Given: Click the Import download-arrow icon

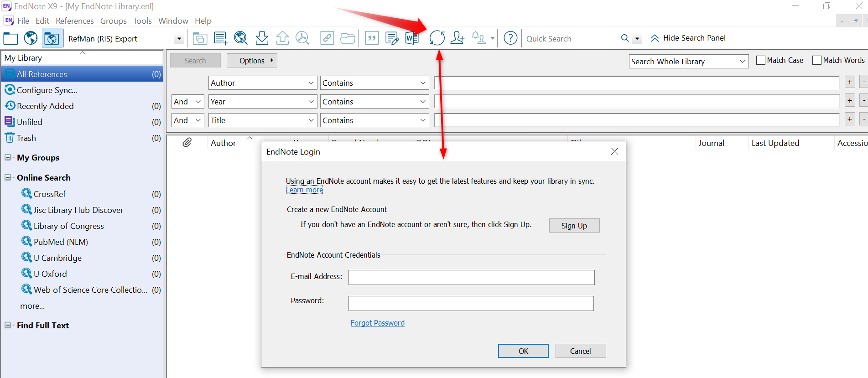Looking at the screenshot, I should [262, 38].
